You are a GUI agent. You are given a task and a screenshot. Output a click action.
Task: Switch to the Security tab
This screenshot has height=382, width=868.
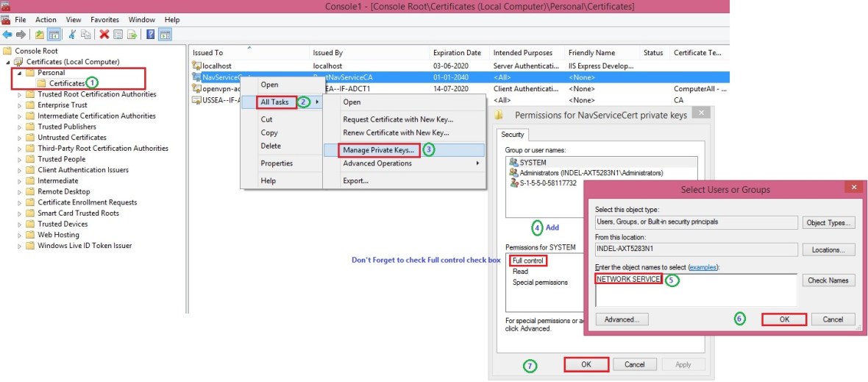512,135
